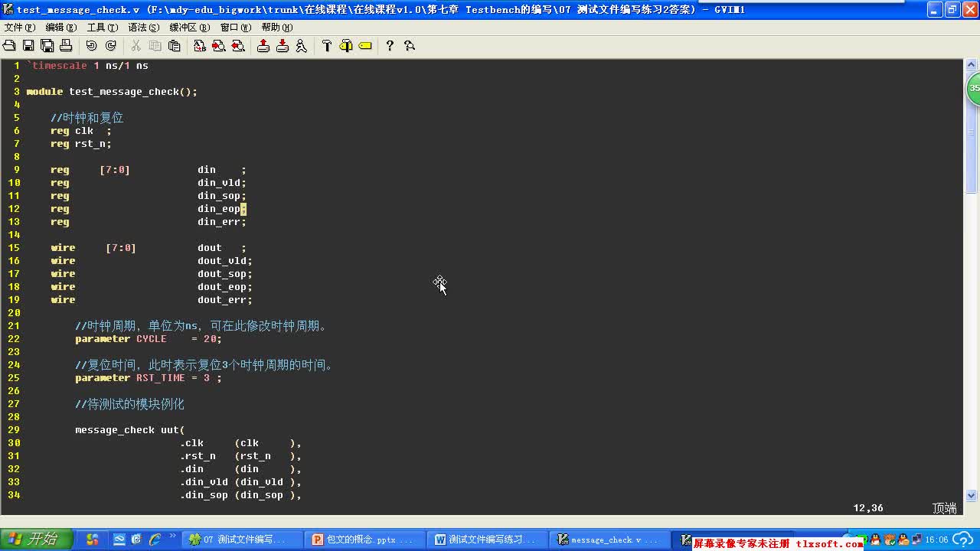Click the 12,36 cursor position indicator
Image resolution: width=980 pixels, height=551 pixels.
coord(868,508)
